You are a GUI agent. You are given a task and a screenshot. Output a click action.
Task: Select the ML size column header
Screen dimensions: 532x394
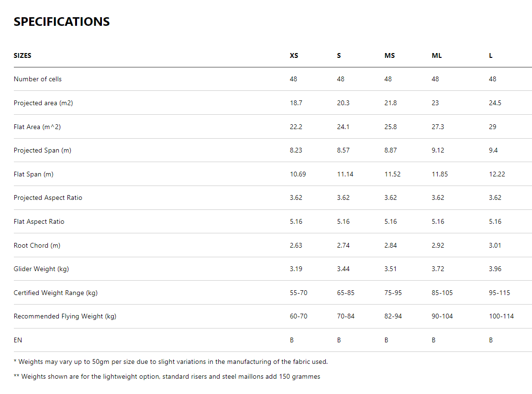pos(437,55)
